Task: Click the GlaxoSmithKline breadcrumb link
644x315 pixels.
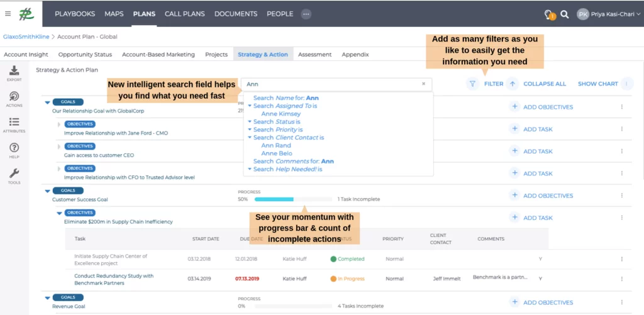Action: coord(26,36)
